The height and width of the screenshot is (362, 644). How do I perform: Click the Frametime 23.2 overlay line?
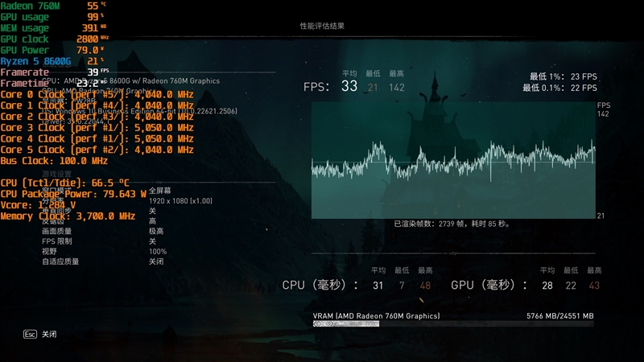(53, 84)
